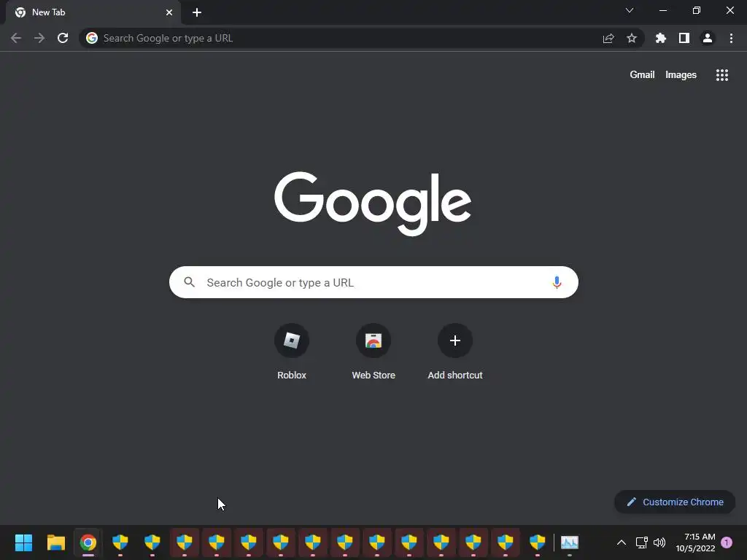Image resolution: width=747 pixels, height=560 pixels.
Task: Open the Windows Start menu
Action: point(23,542)
